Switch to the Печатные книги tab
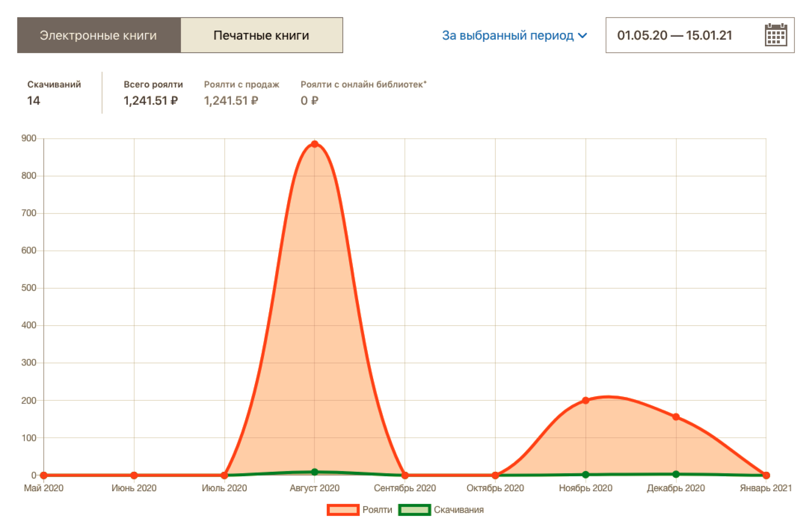The image size is (812, 529). [x=261, y=35]
